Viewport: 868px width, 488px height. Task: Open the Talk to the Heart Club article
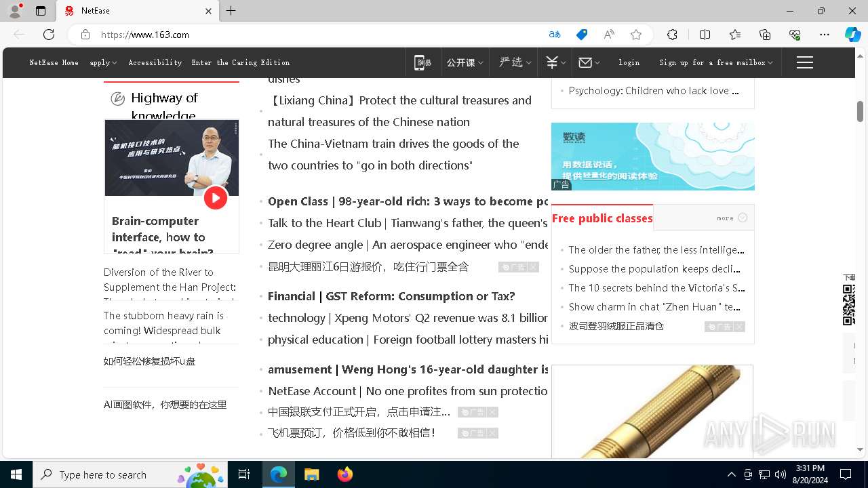pos(408,223)
